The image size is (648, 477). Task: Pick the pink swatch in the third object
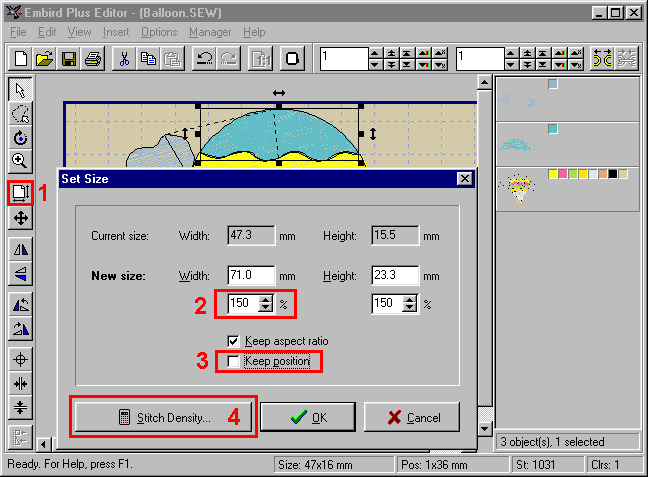[x=563, y=174]
